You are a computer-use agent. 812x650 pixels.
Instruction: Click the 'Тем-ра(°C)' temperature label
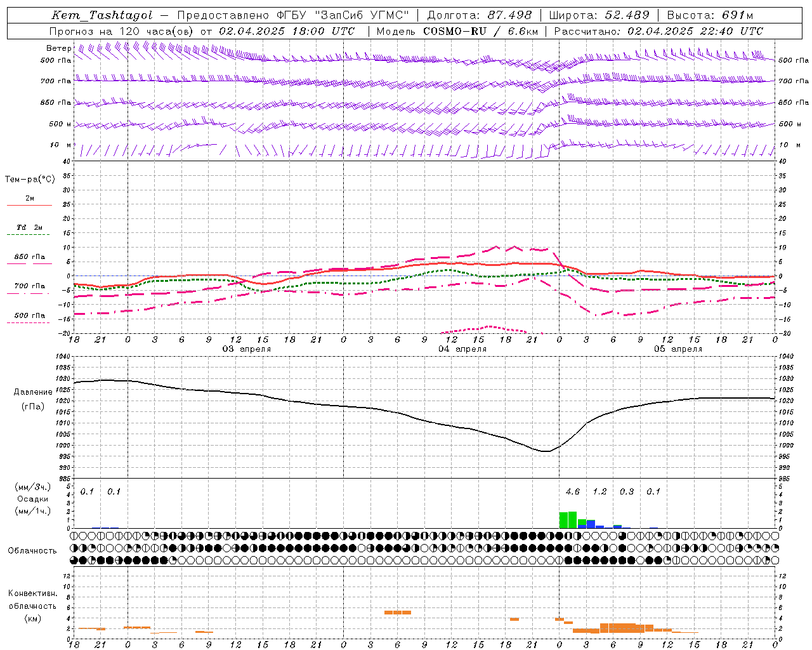(30, 180)
